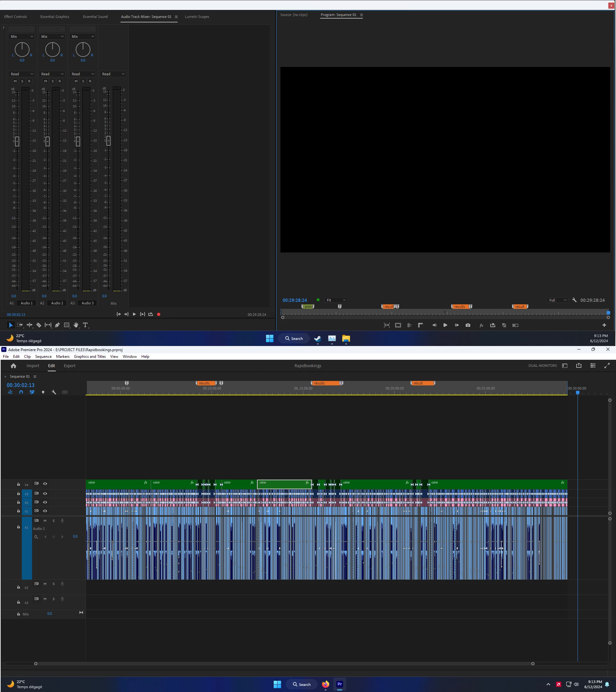Lock the V1 track
Image resolution: width=616 pixels, height=692 pixels.
coord(19,511)
